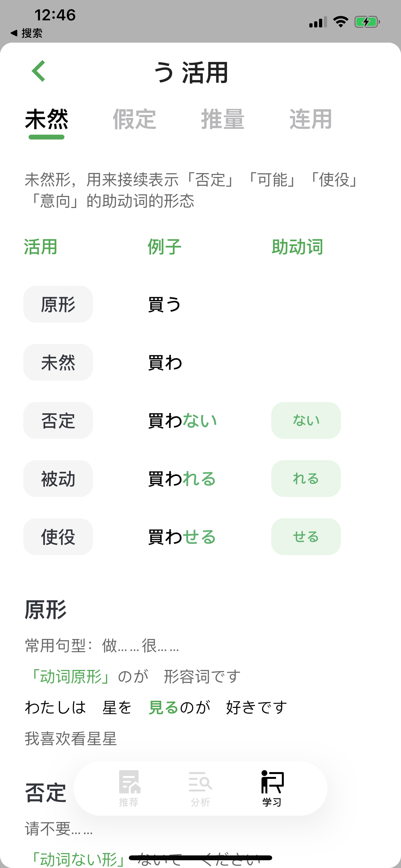Select the 使役 conjugation chip
Image resolution: width=401 pixels, height=868 pixels.
[58, 537]
